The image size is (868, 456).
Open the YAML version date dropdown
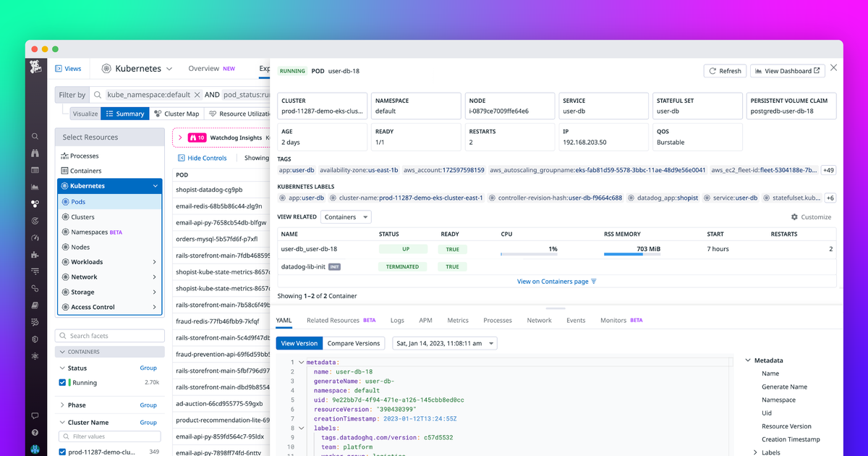click(445, 343)
